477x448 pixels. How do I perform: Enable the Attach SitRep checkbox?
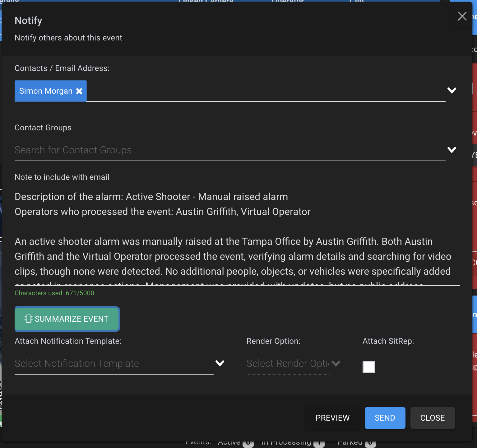(368, 367)
